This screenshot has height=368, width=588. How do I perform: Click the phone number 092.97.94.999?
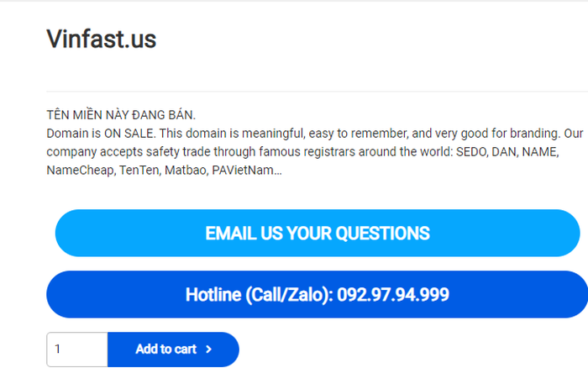[x=393, y=294]
